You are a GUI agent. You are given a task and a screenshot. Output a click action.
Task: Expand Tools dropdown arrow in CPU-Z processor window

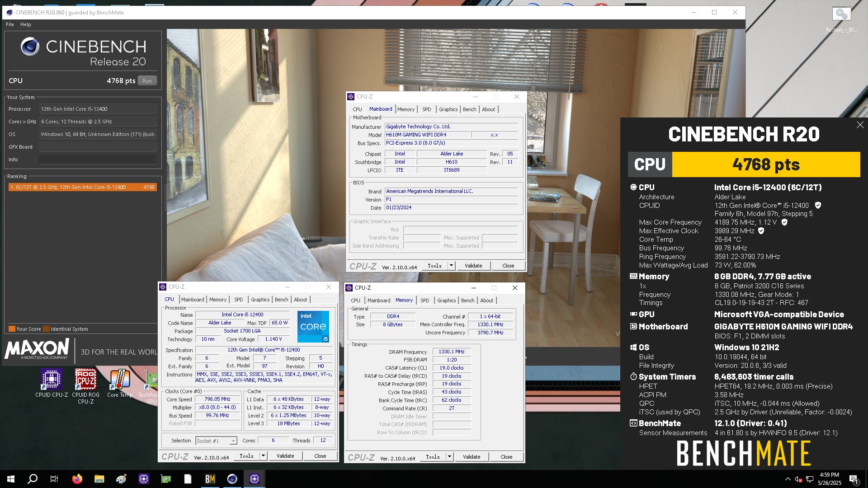263,456
